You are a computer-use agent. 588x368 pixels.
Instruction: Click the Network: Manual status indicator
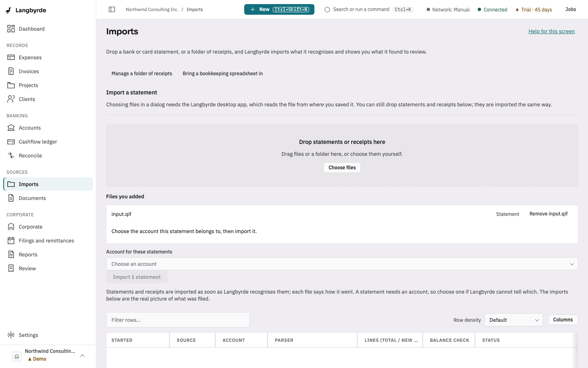[x=448, y=10]
